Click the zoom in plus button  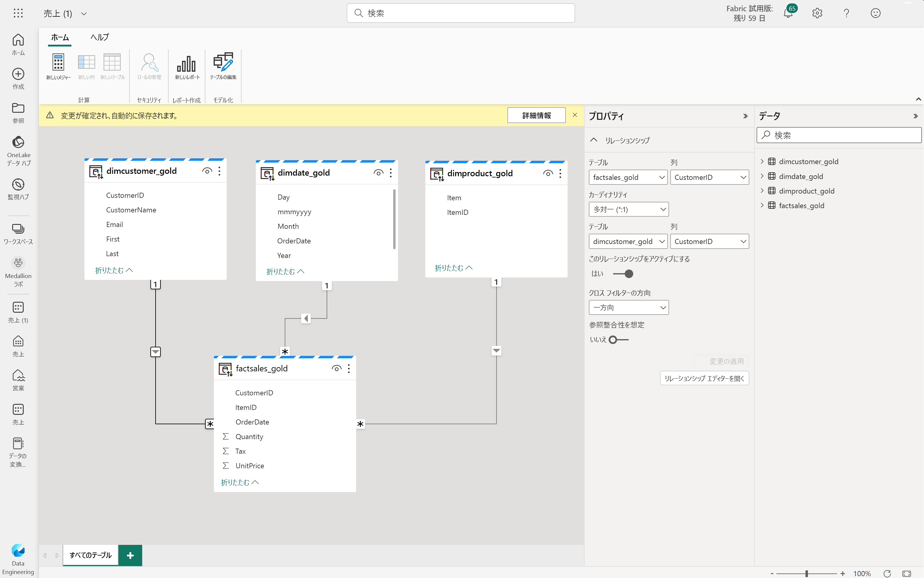click(843, 573)
